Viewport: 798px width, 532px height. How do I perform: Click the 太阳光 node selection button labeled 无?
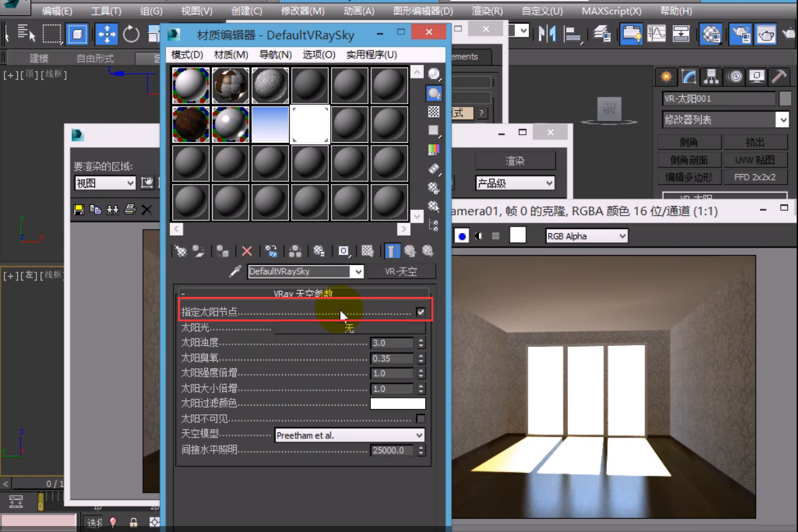tap(349, 328)
